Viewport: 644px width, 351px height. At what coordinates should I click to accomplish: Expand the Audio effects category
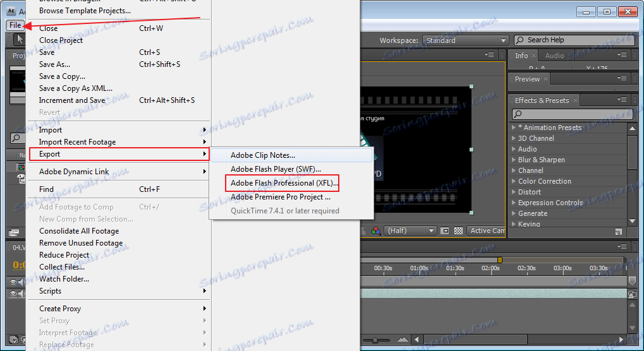pos(513,149)
